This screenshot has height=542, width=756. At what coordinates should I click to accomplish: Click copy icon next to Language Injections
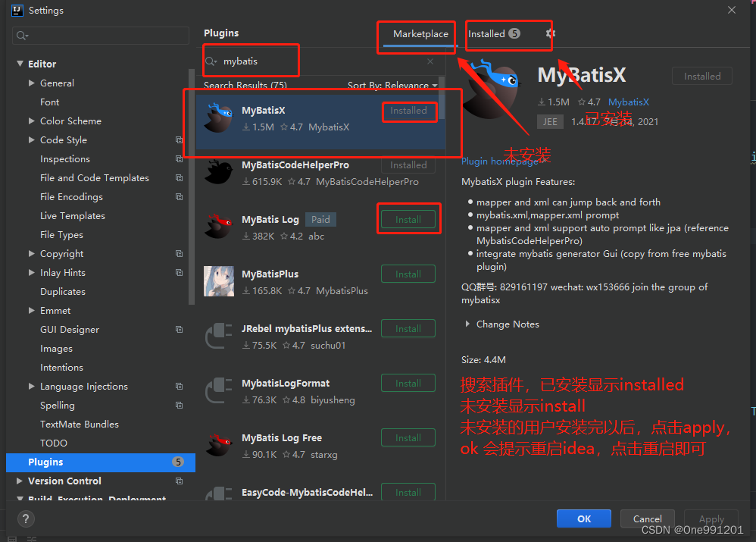(179, 387)
